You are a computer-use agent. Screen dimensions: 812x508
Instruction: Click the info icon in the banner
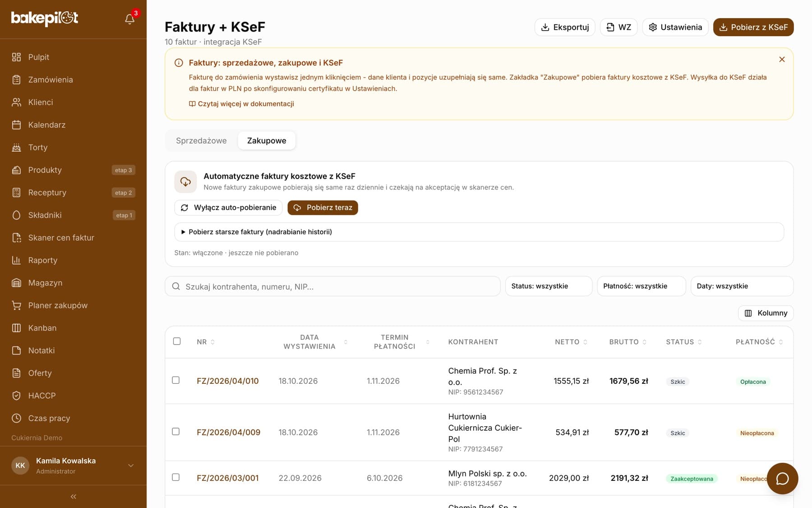click(x=179, y=63)
